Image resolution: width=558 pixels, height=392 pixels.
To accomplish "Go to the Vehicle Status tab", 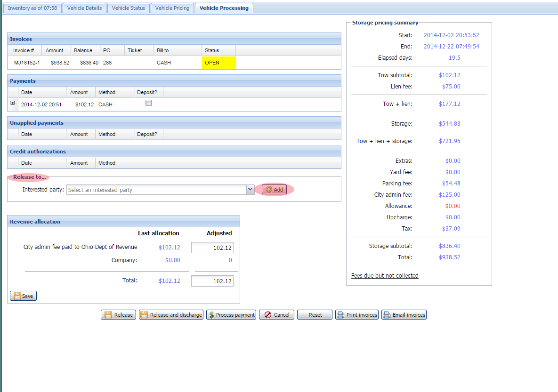I will tap(129, 8).
